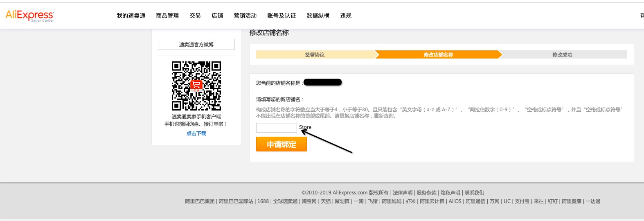Click the 速卖通官方微博 button
The height and width of the screenshot is (221, 644).
tap(196, 45)
